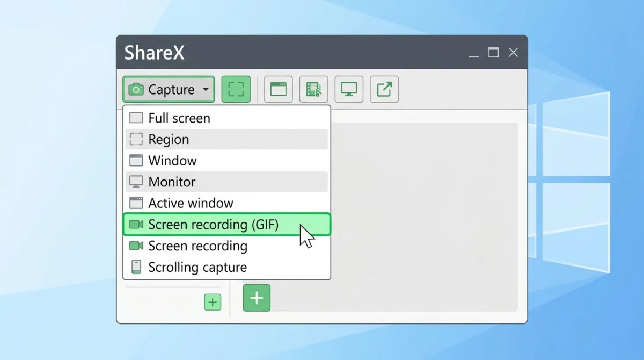Viewport: 644px width, 360px height.
Task: Select Full screen from Capture menu
Action: 226,118
